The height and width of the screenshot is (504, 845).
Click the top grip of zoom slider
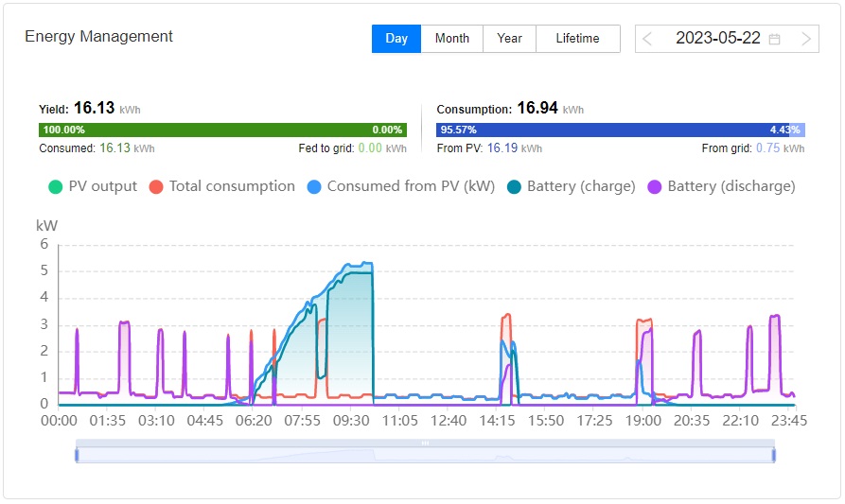pyautogui.click(x=425, y=443)
